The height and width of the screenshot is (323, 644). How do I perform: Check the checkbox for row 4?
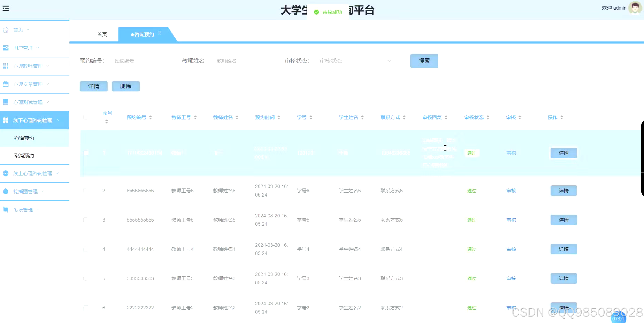tap(86, 249)
